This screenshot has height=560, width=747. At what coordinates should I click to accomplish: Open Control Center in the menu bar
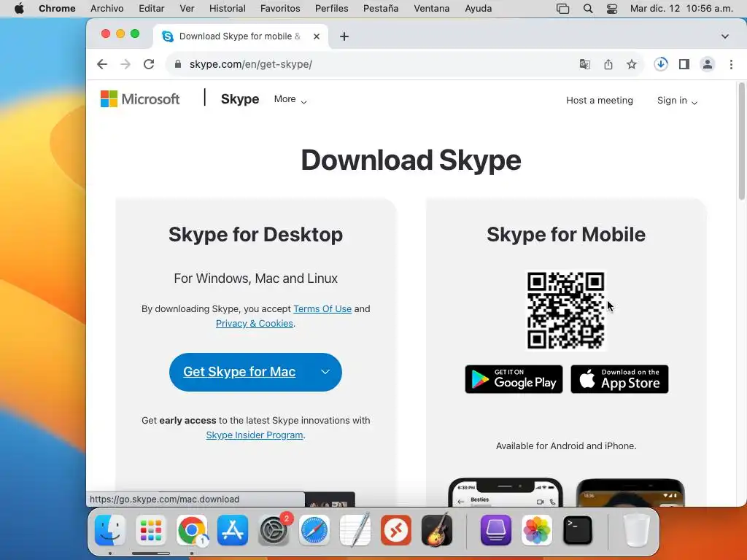[x=612, y=9]
